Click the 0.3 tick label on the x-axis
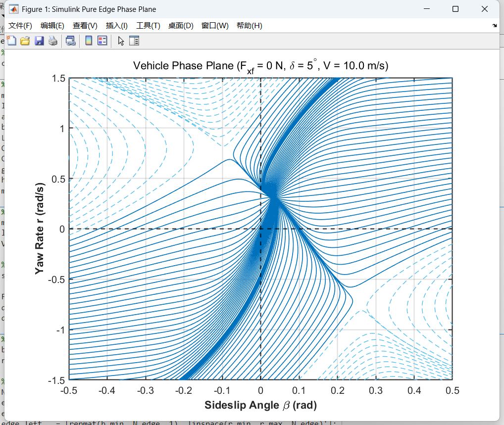 (376, 391)
